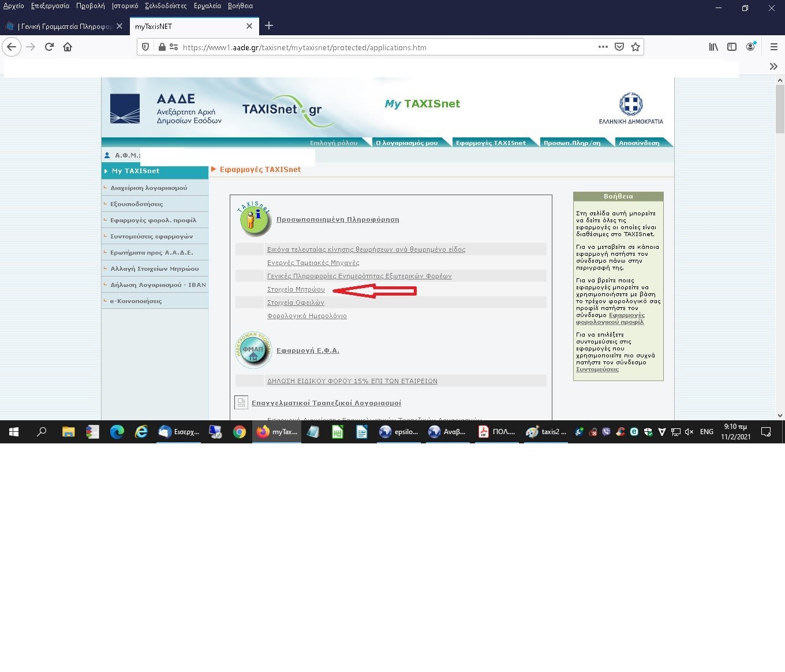The width and height of the screenshot is (785, 672).
Task: Log out via Αποσύνδεση tab
Action: pyautogui.click(x=639, y=143)
